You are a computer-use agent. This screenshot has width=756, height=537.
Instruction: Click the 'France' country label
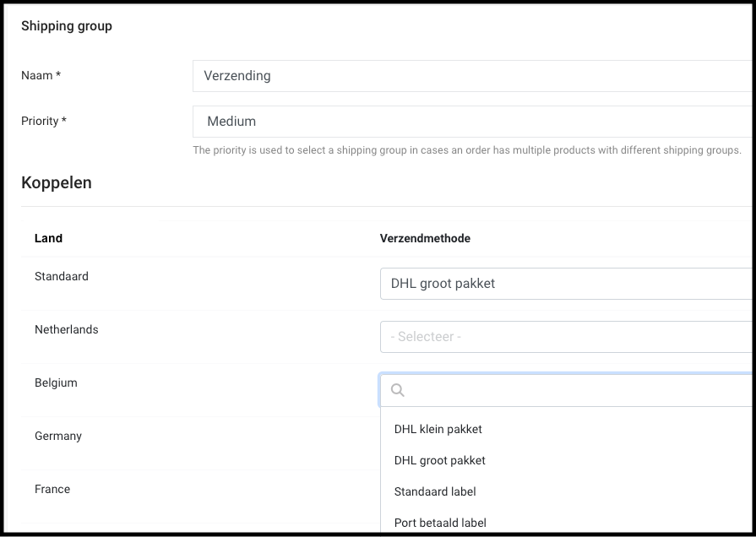tap(52, 489)
